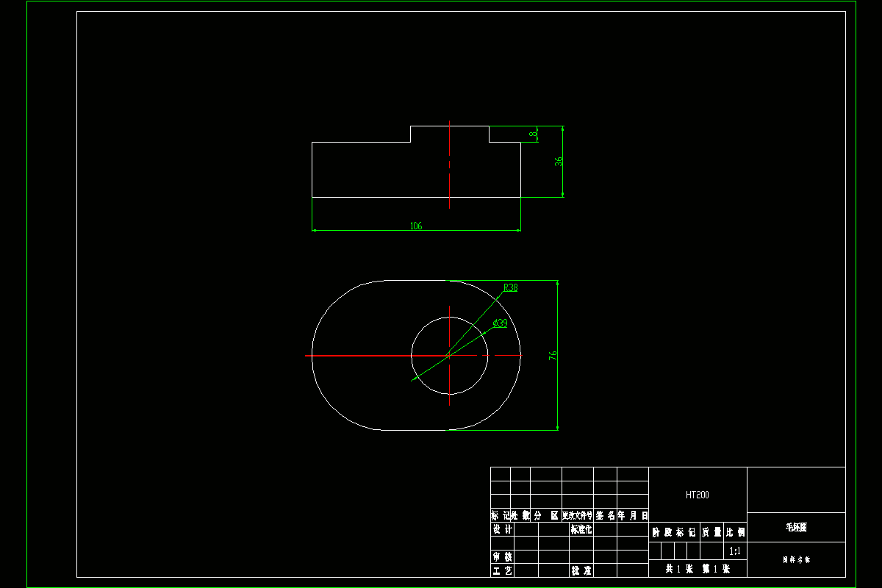Select the red horizontal line
The width and height of the screenshot is (882, 588).
coord(376,356)
